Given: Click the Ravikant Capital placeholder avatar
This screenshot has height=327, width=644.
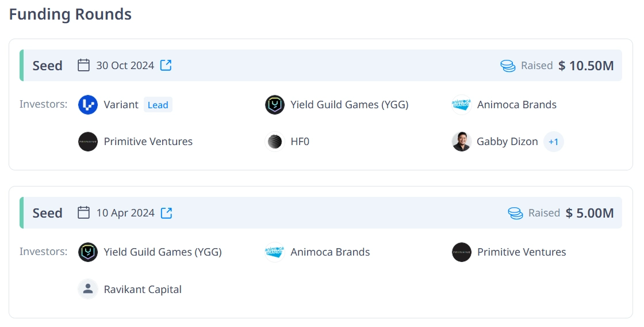Looking at the screenshot, I should 88,289.
